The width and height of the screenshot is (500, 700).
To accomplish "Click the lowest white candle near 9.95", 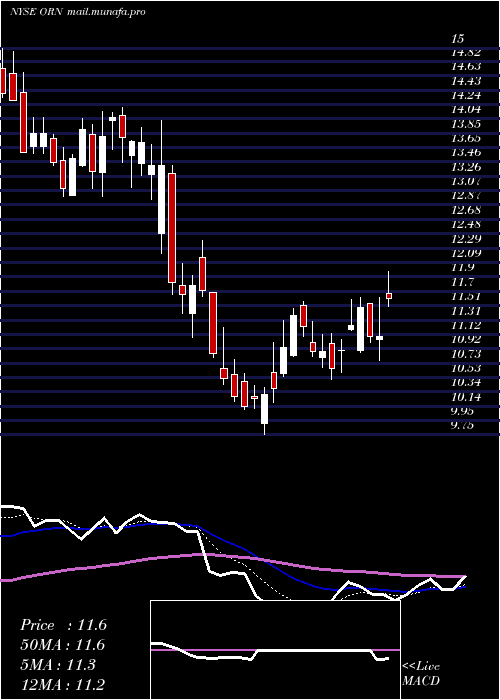I will tap(265, 408).
